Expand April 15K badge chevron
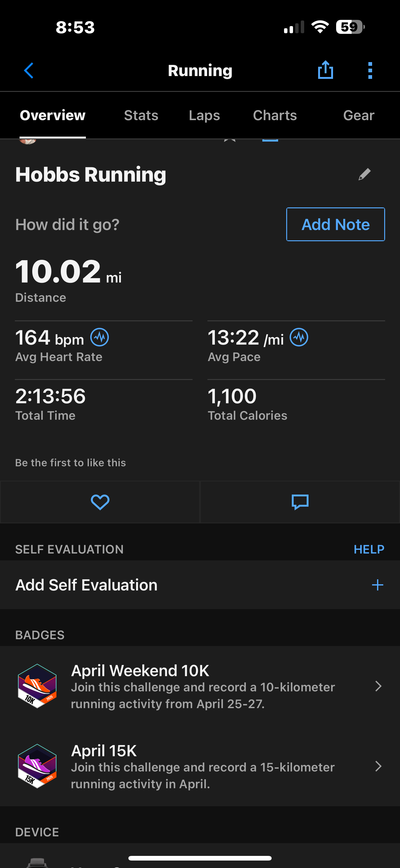 [x=378, y=766]
